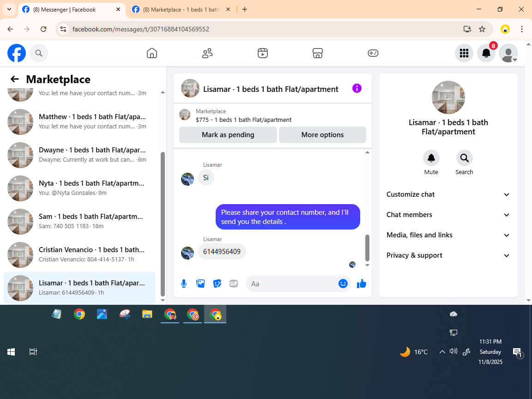Open Windows Start menu

(x=11, y=352)
